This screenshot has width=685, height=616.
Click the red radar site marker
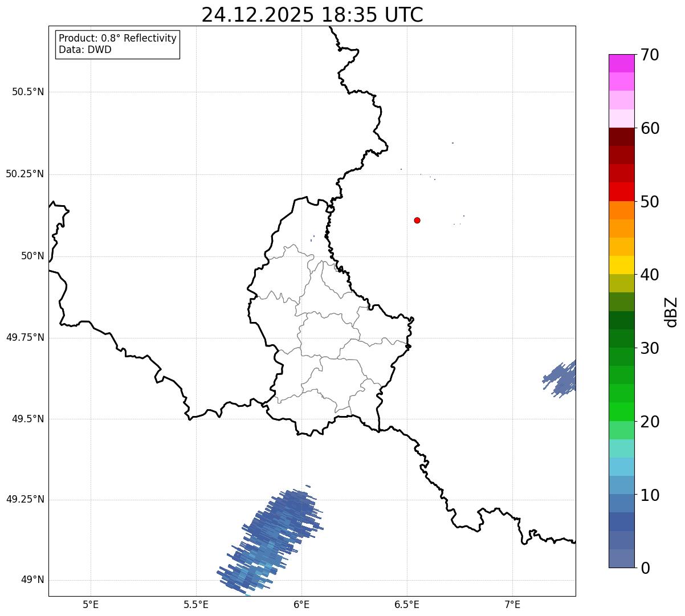[417, 220]
